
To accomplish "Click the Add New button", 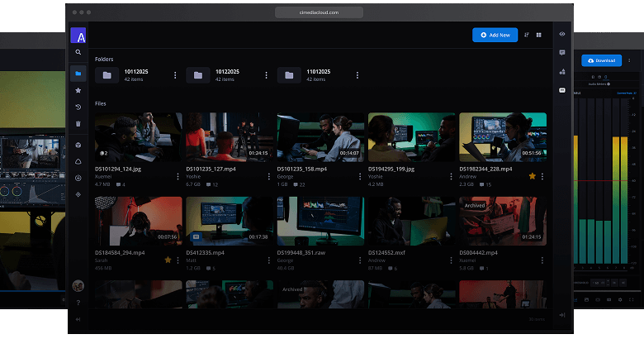I will point(495,35).
